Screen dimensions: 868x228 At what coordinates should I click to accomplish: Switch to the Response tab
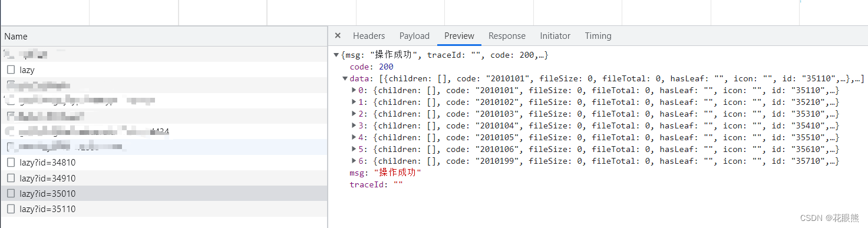(507, 36)
